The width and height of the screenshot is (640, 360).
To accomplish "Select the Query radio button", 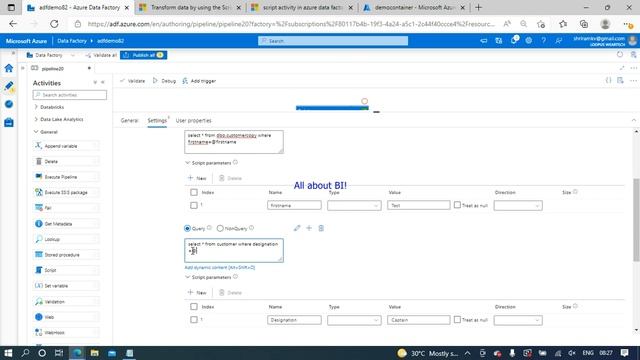I will pyautogui.click(x=187, y=228).
